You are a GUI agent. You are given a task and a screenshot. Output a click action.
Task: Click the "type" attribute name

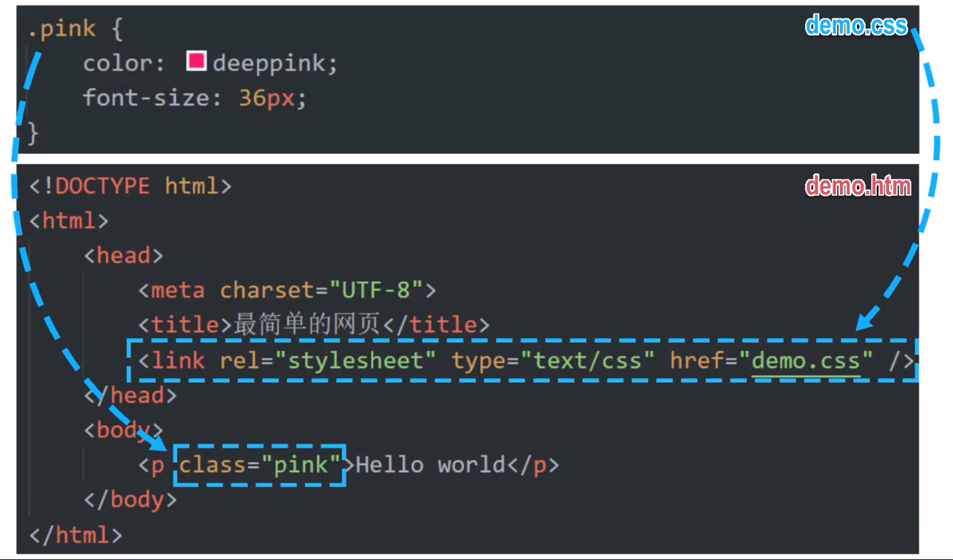tap(478, 362)
